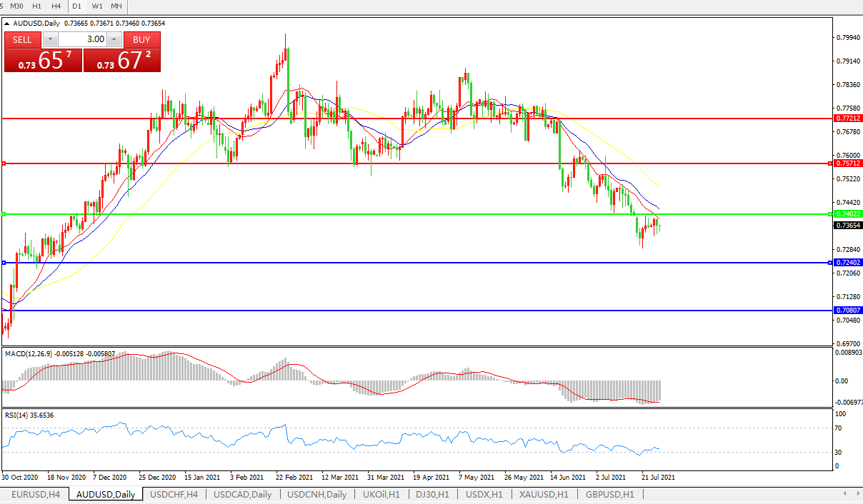Click the red 0.77212 price level label
Screen dimensions: 863x504
tap(848, 119)
